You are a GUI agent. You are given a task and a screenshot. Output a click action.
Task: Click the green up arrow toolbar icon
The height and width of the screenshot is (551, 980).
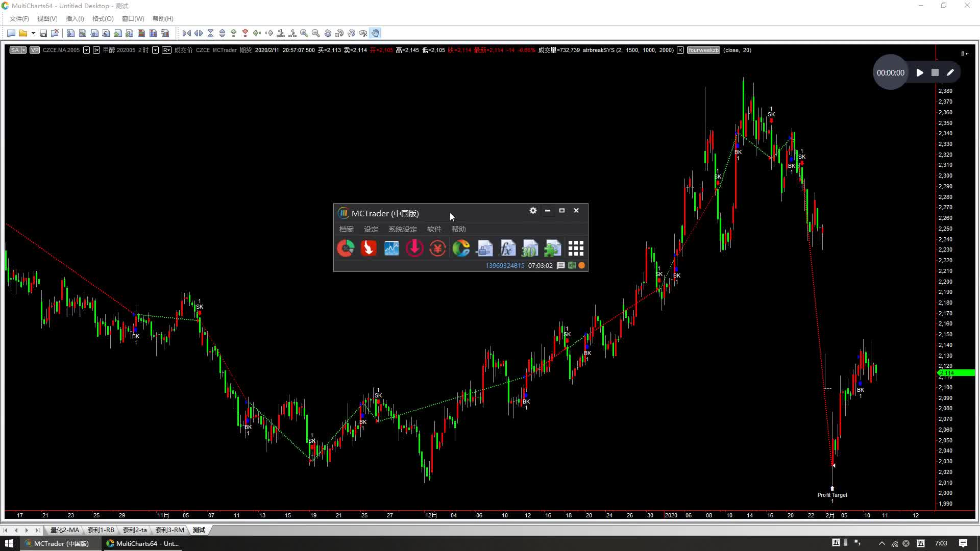[234, 33]
